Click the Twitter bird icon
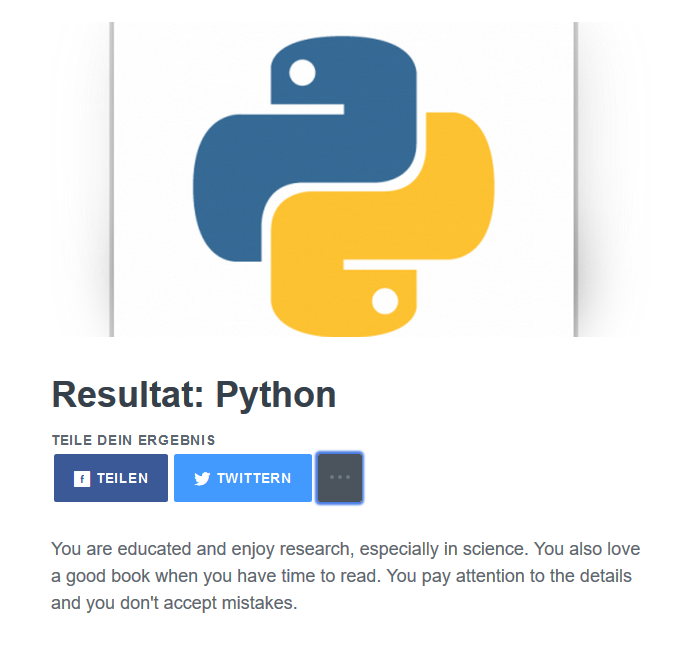 click(x=202, y=479)
